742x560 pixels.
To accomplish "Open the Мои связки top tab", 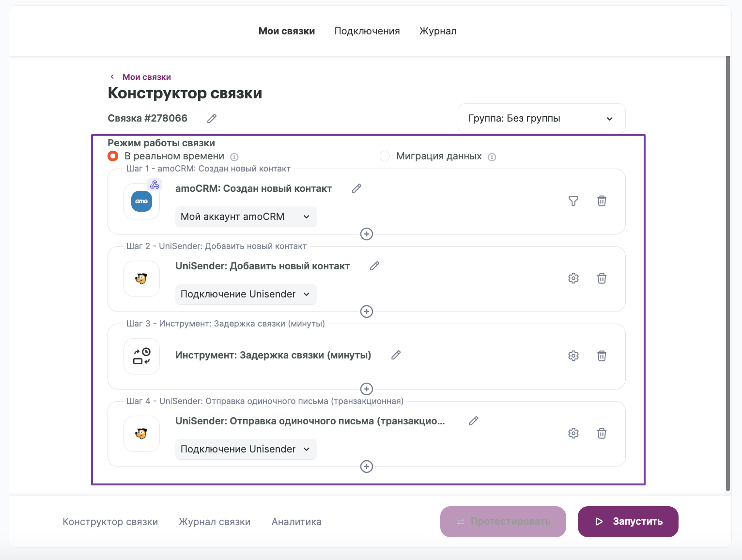I will (x=287, y=31).
